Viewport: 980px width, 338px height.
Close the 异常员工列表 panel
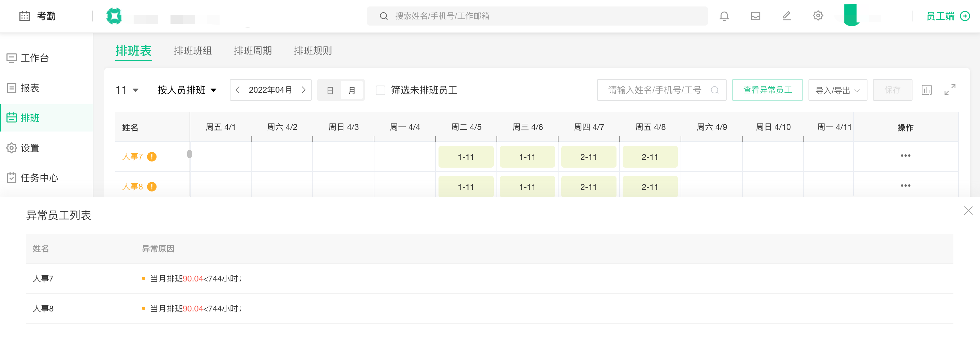(968, 211)
